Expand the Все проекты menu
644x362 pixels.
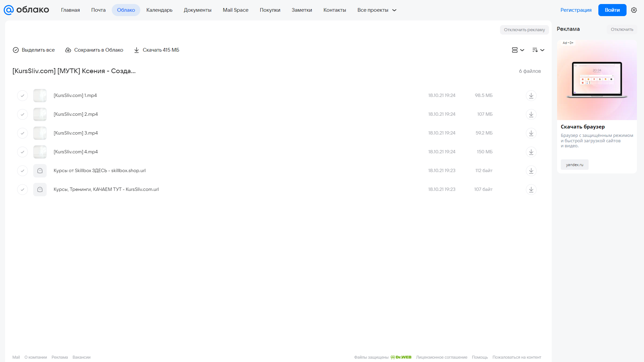coord(377,10)
